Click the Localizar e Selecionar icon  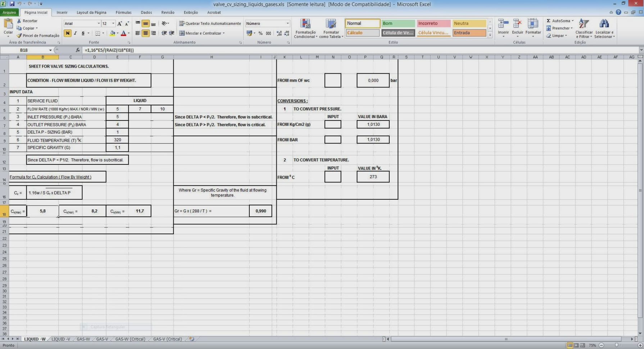tap(604, 29)
